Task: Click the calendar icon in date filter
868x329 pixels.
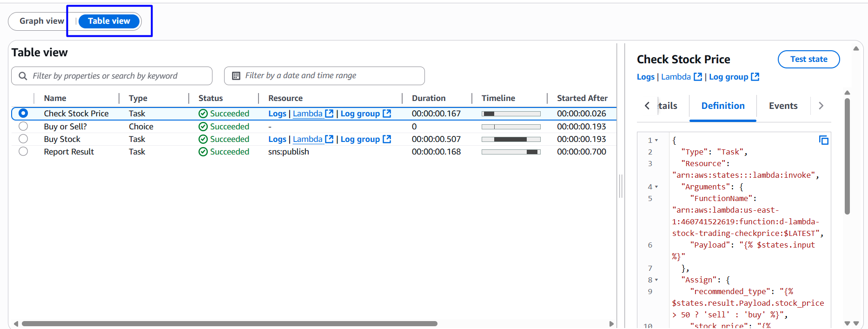Action: coord(236,76)
